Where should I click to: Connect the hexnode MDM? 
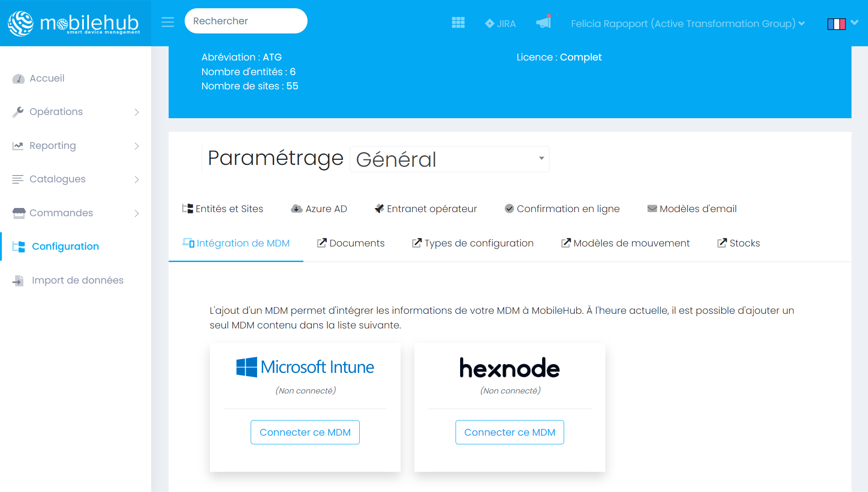click(510, 432)
